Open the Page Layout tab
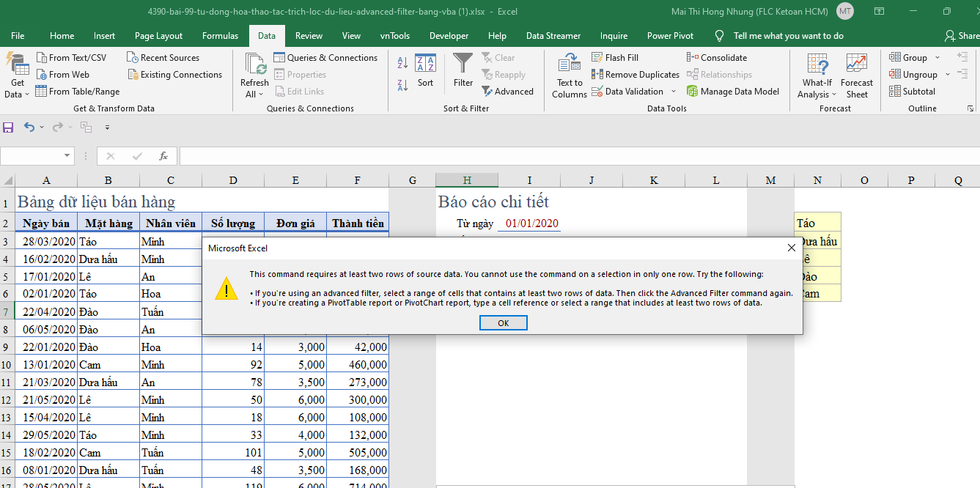 pyautogui.click(x=159, y=36)
